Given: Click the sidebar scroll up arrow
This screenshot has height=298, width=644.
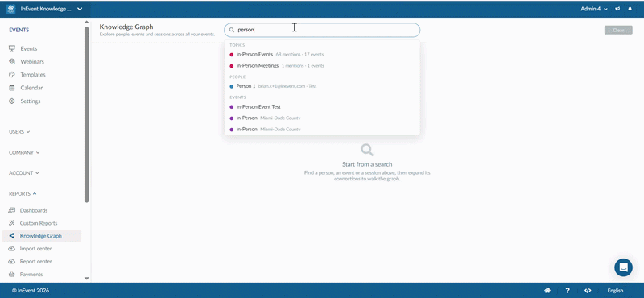Looking at the screenshot, I should (x=86, y=22).
